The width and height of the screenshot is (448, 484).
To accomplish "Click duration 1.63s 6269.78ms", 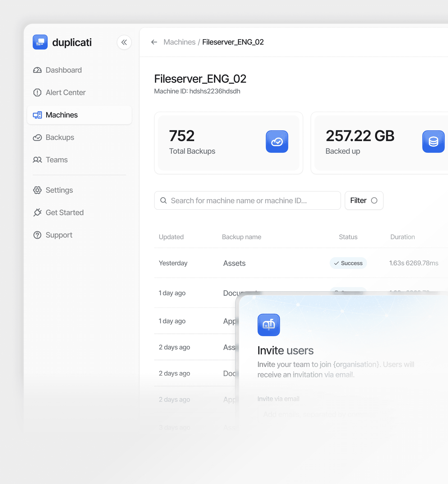I will (x=414, y=263).
